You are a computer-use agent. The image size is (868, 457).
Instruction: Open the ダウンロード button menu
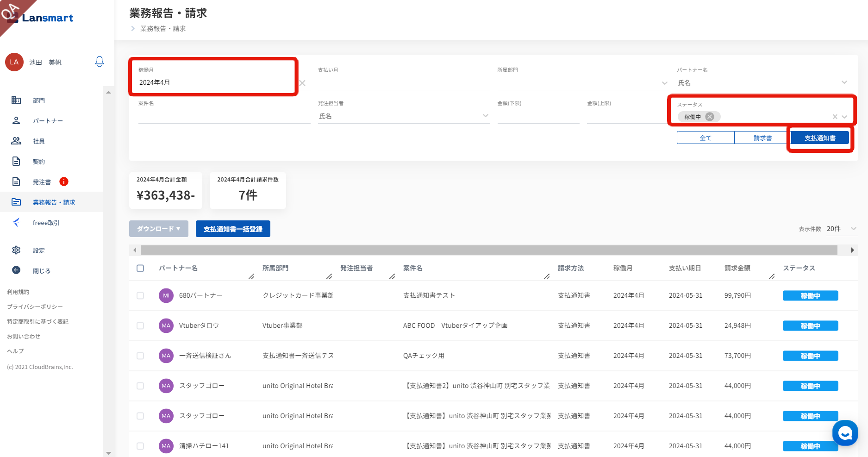(158, 229)
